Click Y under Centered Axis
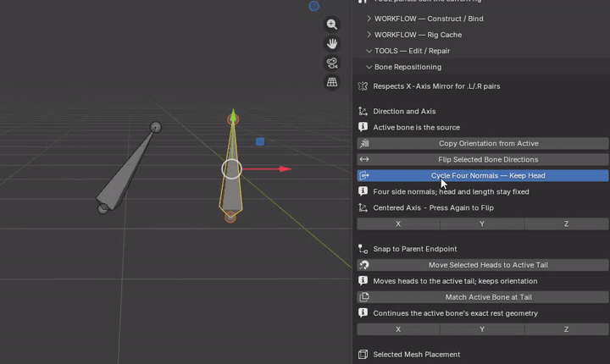 coord(482,223)
